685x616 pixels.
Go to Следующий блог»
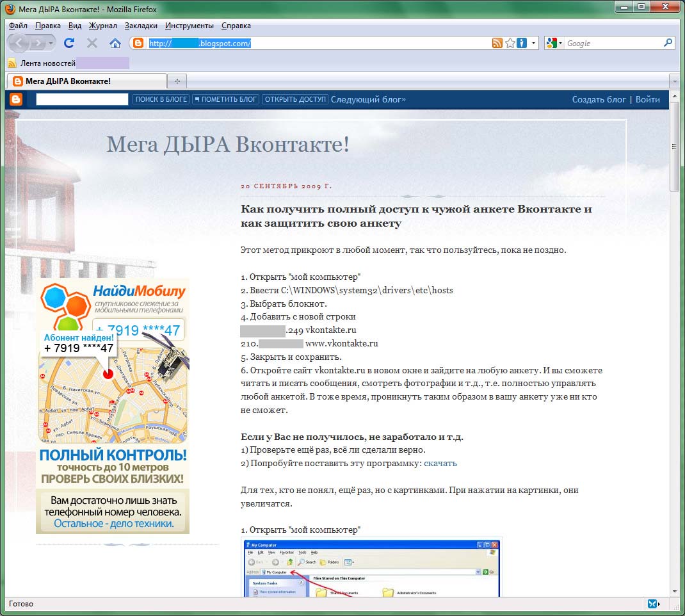point(368,99)
